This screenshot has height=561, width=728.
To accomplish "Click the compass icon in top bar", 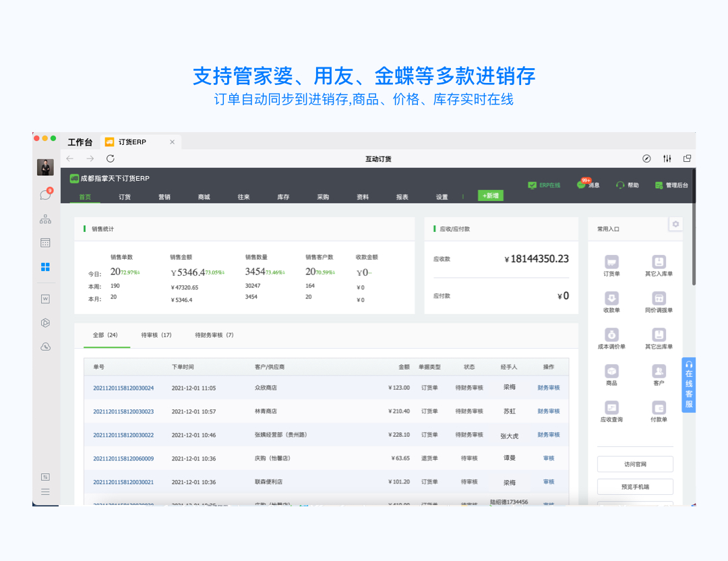I will pos(646,159).
